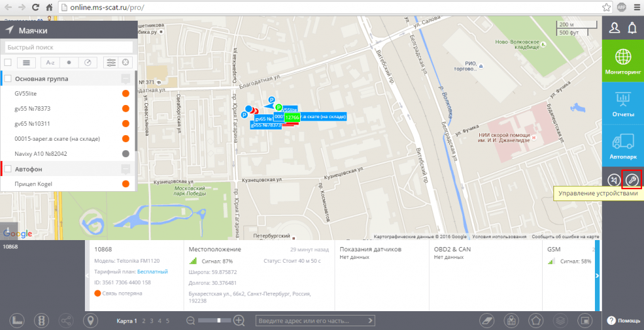Sort trackers by status dot
The image size is (644, 330).
[x=69, y=62]
